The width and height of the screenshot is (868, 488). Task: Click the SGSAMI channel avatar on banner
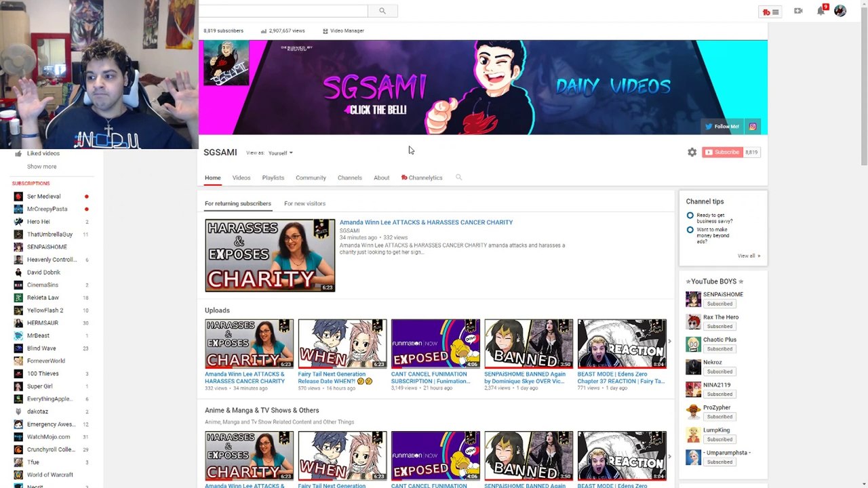226,63
